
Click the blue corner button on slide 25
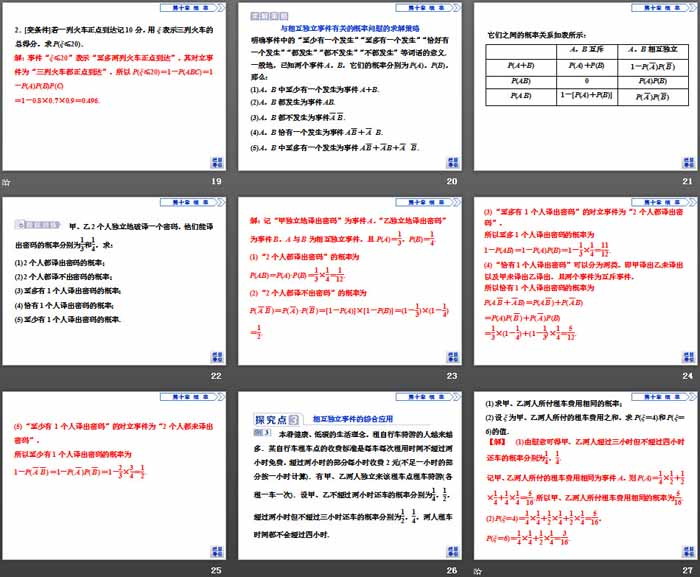[217, 552]
